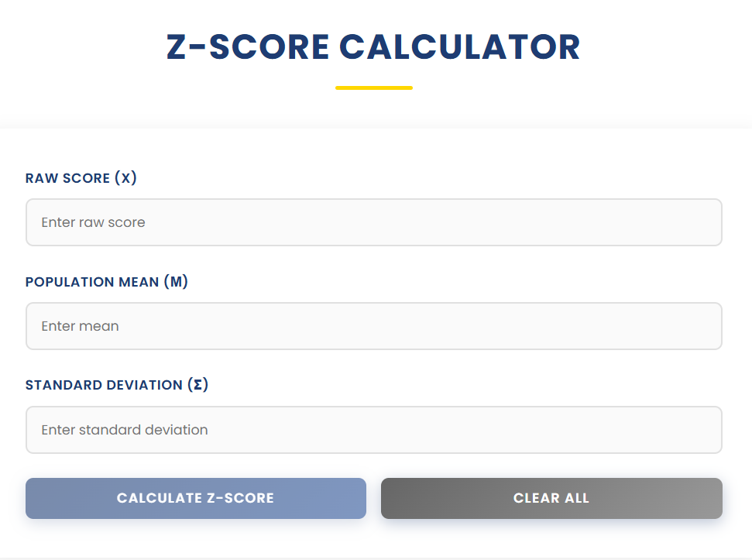This screenshot has height=560, width=752.
Task: Select the POPULATION MEAN (M) label
Action: 106,281
